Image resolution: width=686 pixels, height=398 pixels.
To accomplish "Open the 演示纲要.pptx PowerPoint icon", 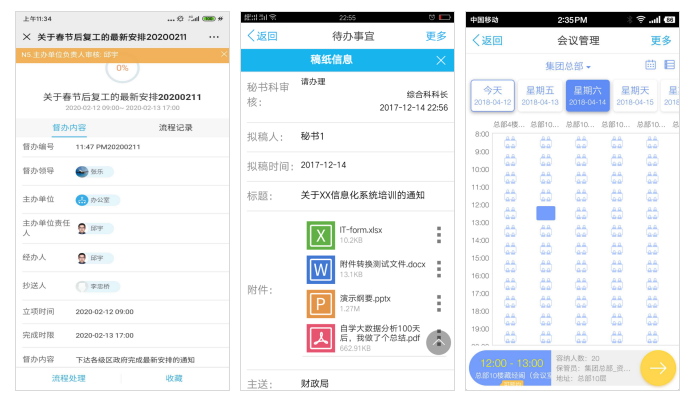I will pos(321,304).
